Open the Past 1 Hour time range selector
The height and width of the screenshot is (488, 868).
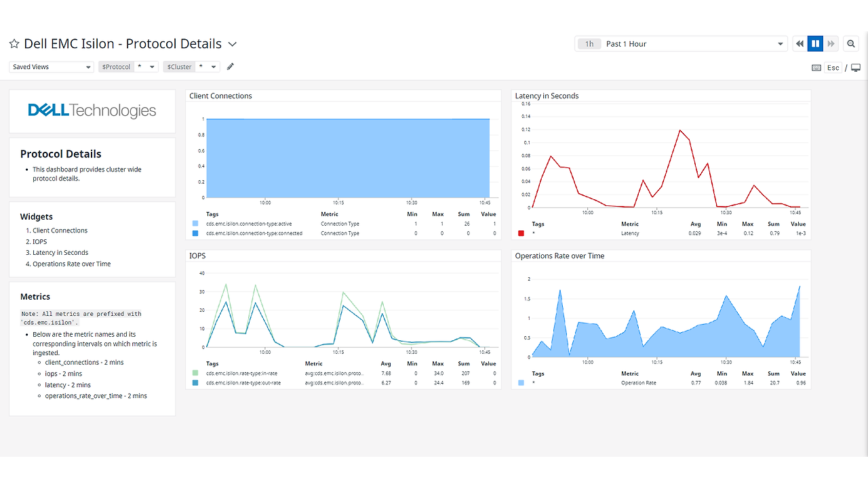(681, 44)
